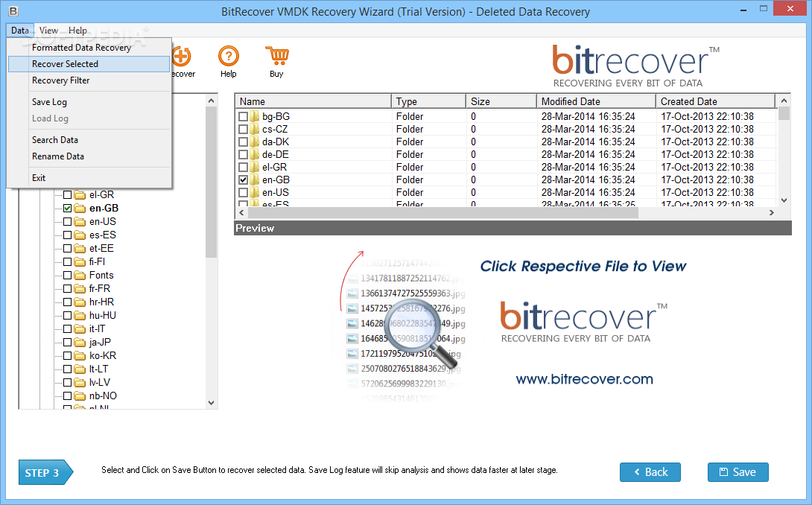
Task: Uncheck the en-GB checkbox in folder tree
Action: [x=67, y=209]
